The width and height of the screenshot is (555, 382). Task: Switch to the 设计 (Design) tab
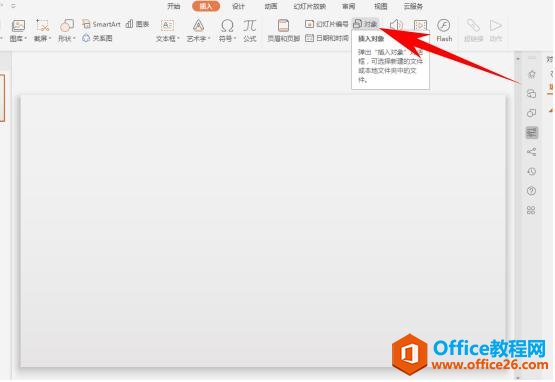click(x=238, y=6)
